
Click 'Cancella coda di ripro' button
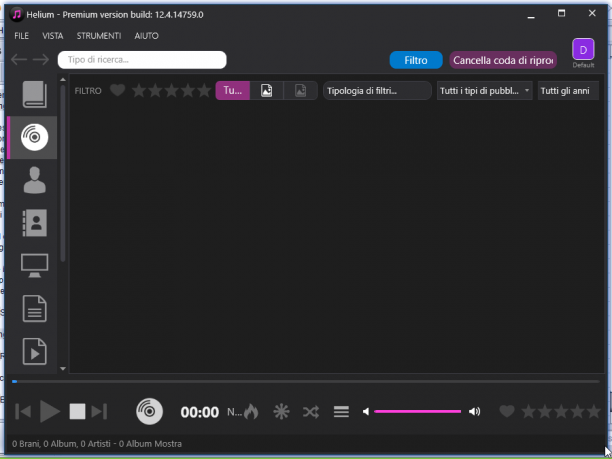(503, 60)
